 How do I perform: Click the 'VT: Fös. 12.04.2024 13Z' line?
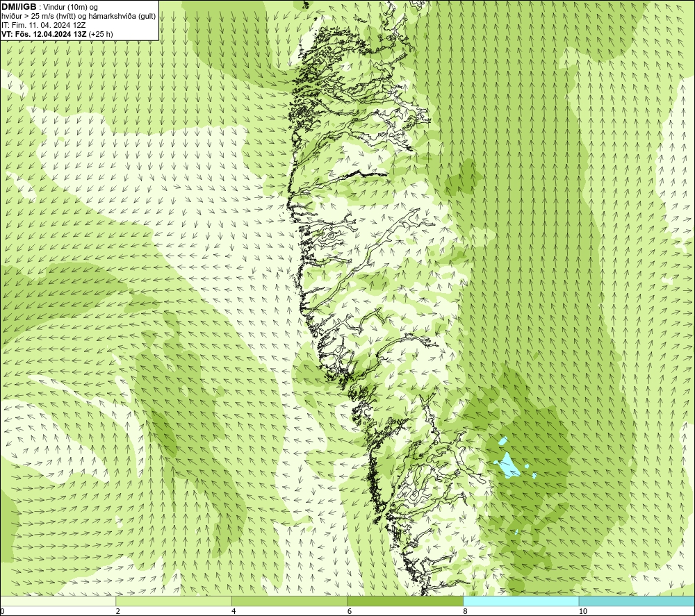tap(44, 34)
